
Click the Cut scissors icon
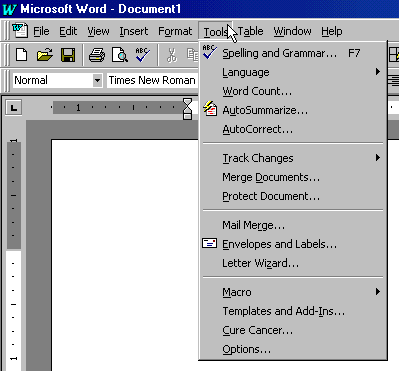click(x=172, y=55)
